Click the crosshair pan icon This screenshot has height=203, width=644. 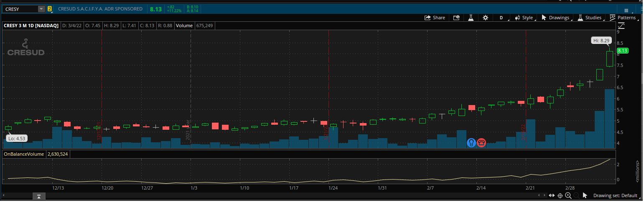pyautogui.click(x=560, y=195)
